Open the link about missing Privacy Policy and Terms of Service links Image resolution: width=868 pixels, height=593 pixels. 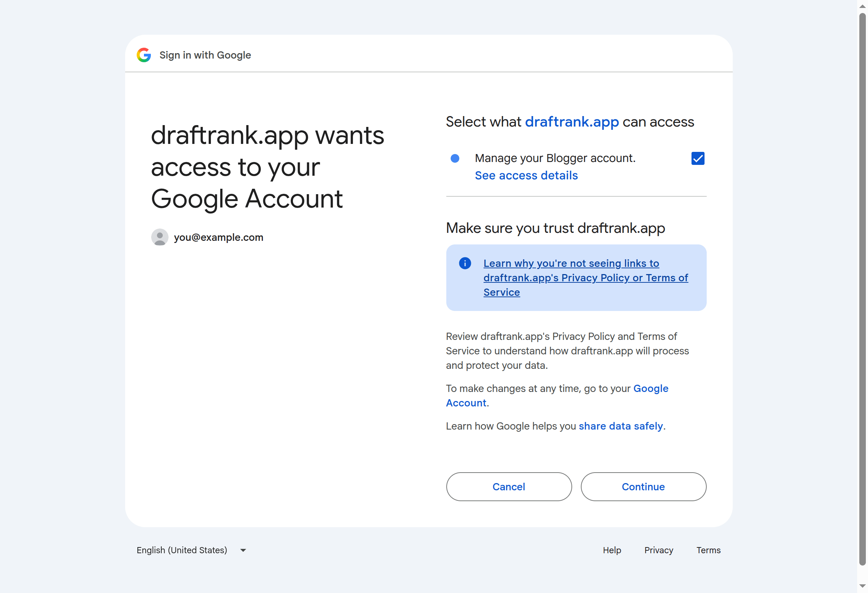coord(586,278)
